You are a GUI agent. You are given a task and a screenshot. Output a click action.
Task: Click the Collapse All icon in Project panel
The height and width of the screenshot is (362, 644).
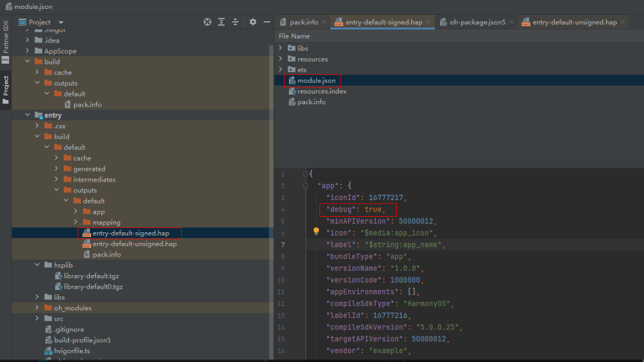[x=235, y=22]
